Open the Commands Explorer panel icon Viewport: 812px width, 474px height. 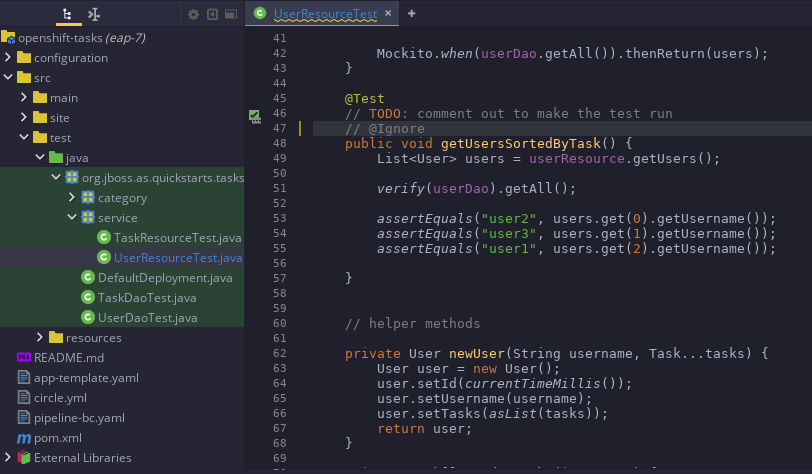pos(94,14)
